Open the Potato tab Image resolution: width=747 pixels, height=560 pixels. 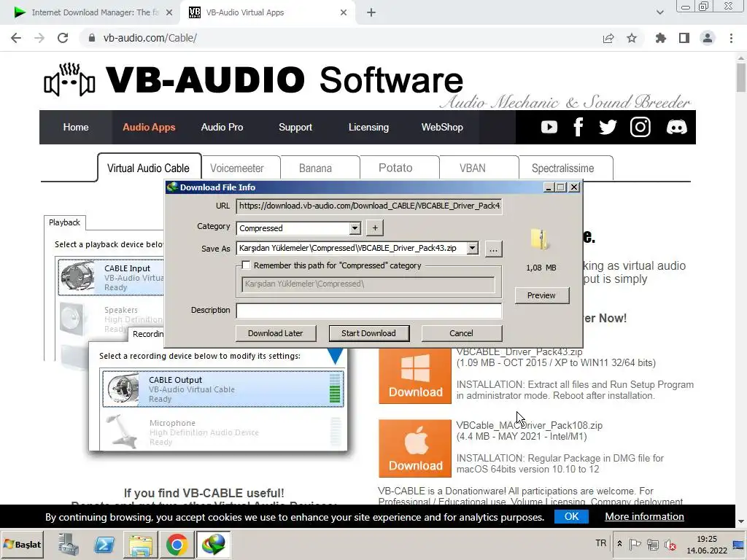coord(395,168)
